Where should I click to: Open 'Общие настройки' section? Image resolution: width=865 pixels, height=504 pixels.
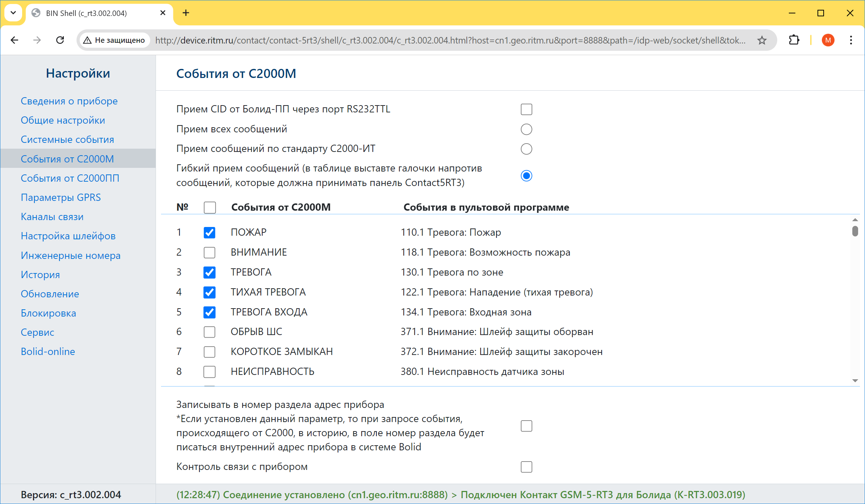[x=63, y=120]
